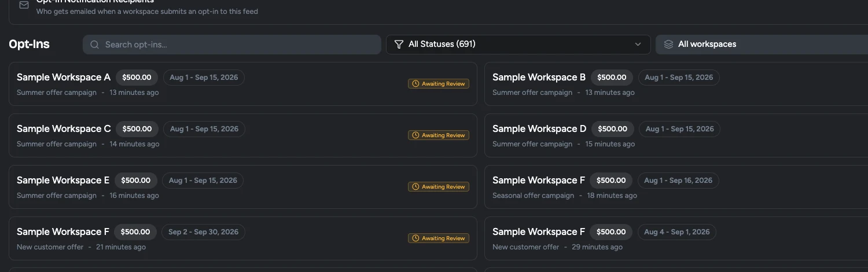
Task: Click New customer offer on the 29 minutes ago card
Action: tap(526, 247)
